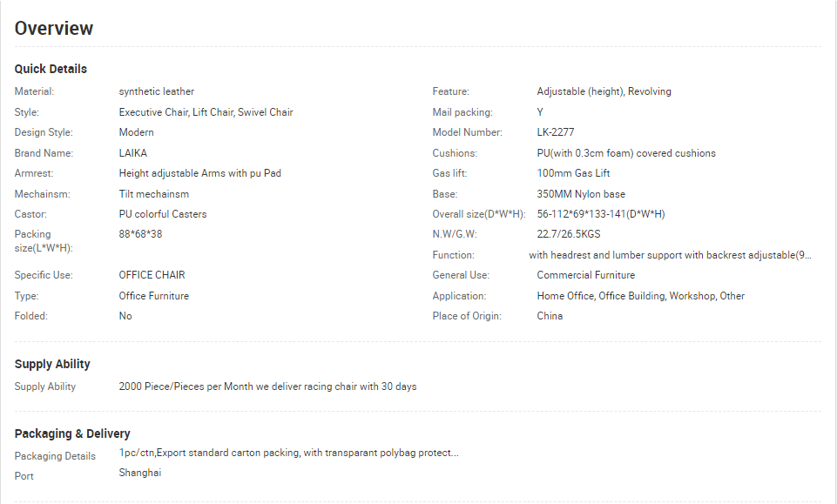Click the Packing size value 88*68*38

(140, 234)
